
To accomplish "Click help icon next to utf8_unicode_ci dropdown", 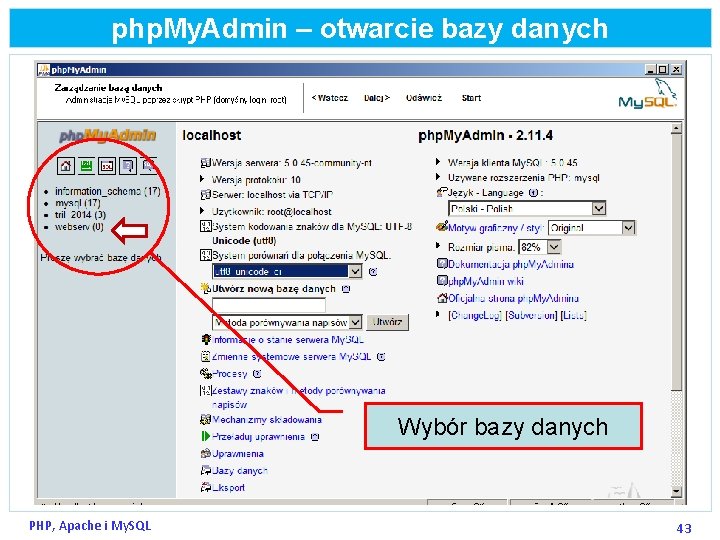I will (x=373, y=272).
